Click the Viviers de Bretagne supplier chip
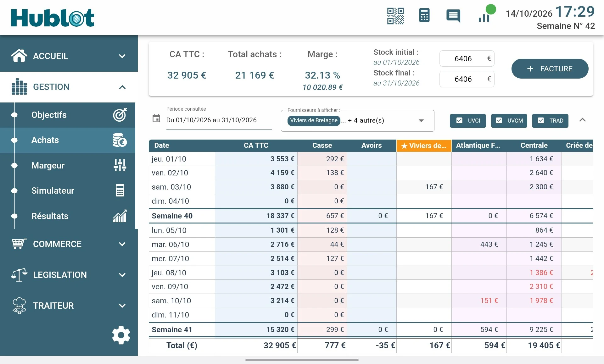This screenshot has width=604, height=364. (x=314, y=120)
